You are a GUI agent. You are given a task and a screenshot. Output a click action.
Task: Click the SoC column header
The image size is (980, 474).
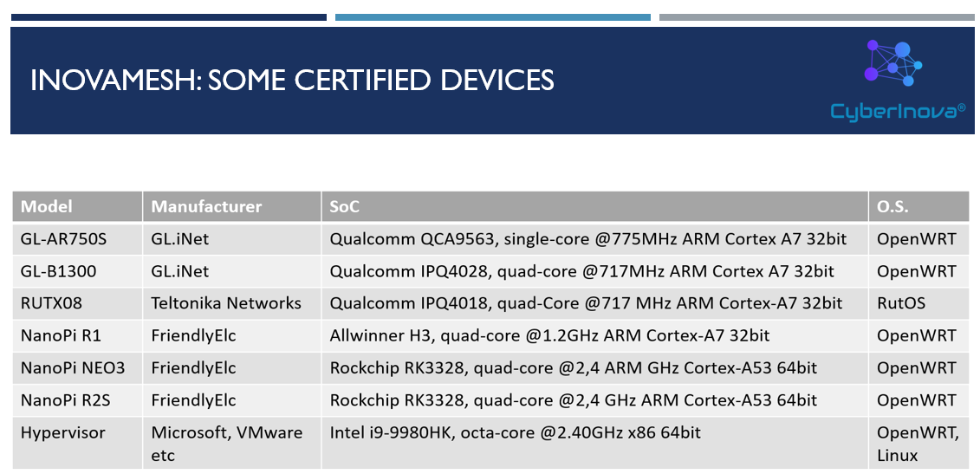[345, 207]
